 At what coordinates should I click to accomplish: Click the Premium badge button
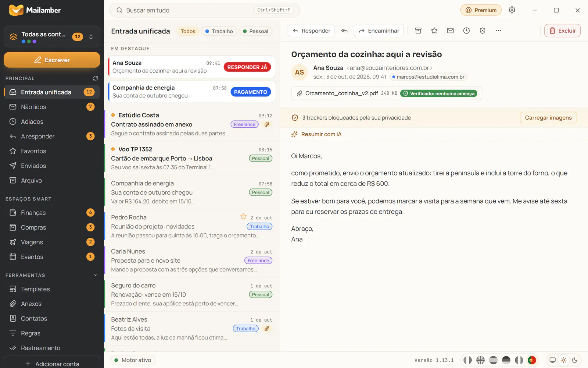point(481,10)
